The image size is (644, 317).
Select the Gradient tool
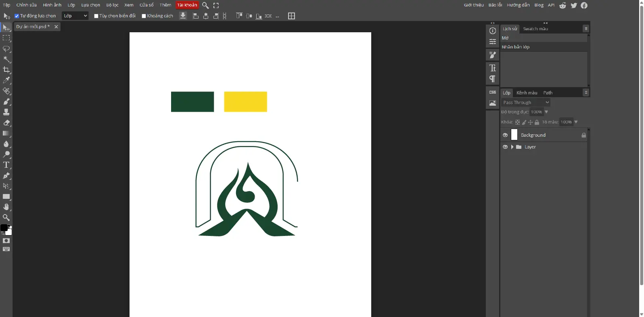[x=6, y=133]
